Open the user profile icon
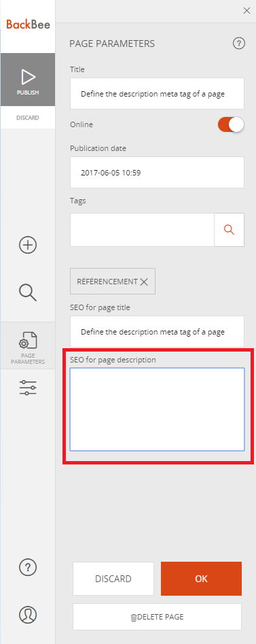This screenshot has width=256, height=644. [28, 615]
